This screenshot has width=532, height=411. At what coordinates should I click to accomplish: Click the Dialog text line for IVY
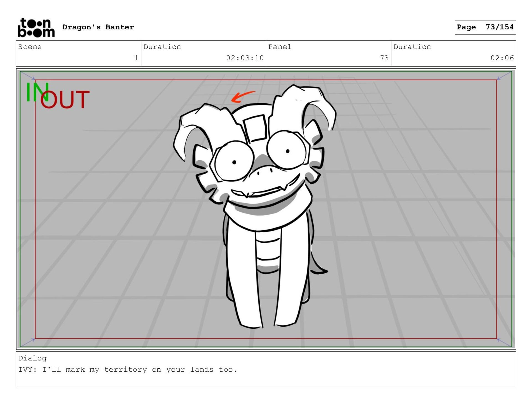point(127,369)
